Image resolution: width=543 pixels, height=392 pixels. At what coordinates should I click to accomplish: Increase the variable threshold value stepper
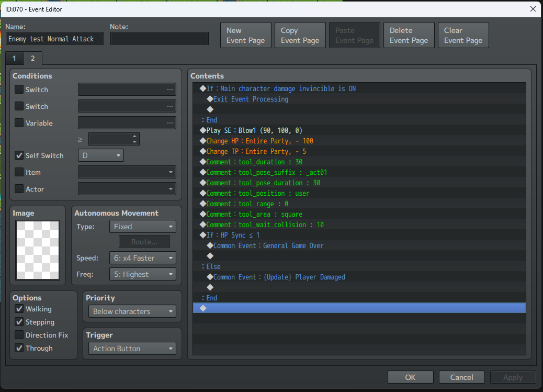[x=135, y=136]
